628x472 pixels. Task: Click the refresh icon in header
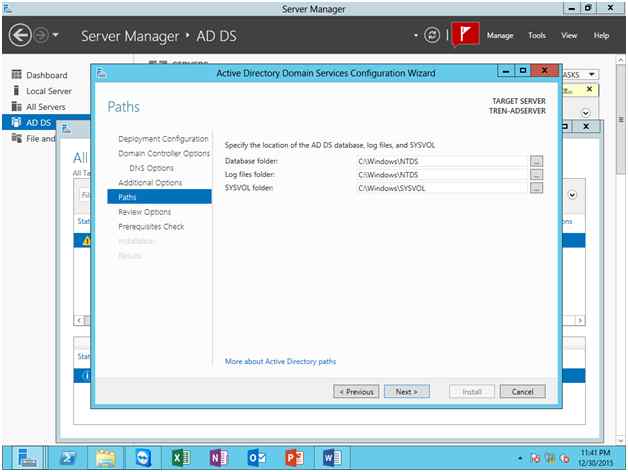coord(432,35)
